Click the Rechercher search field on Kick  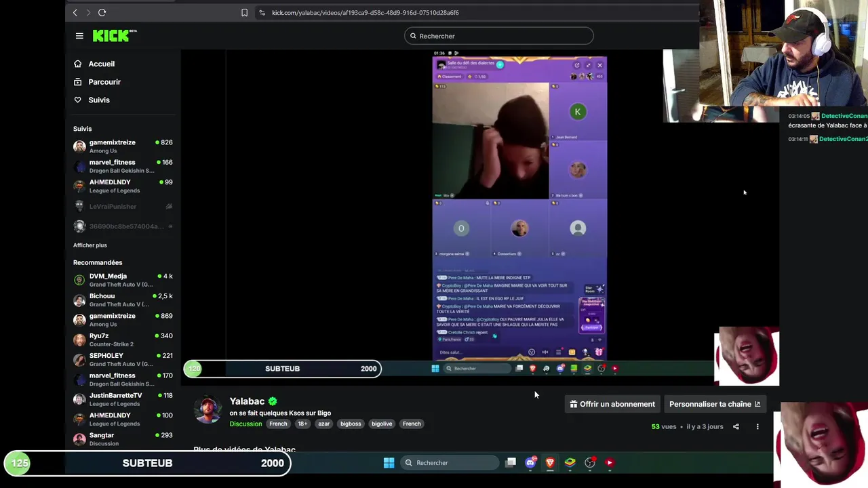(x=499, y=36)
